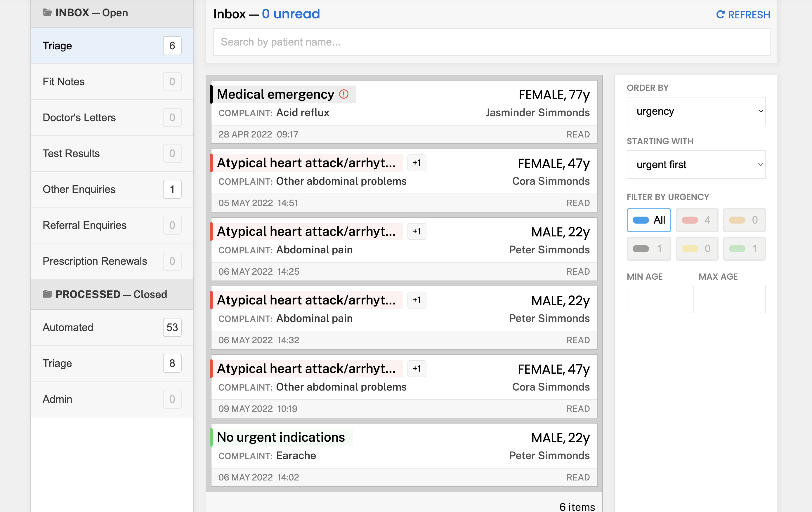The width and height of the screenshot is (812, 512).
Task: Click the yellow urgency filter showing 0
Action: (x=697, y=249)
